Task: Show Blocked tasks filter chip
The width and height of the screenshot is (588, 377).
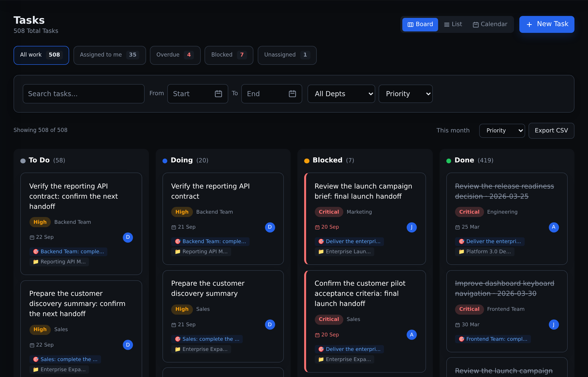Action: [229, 55]
